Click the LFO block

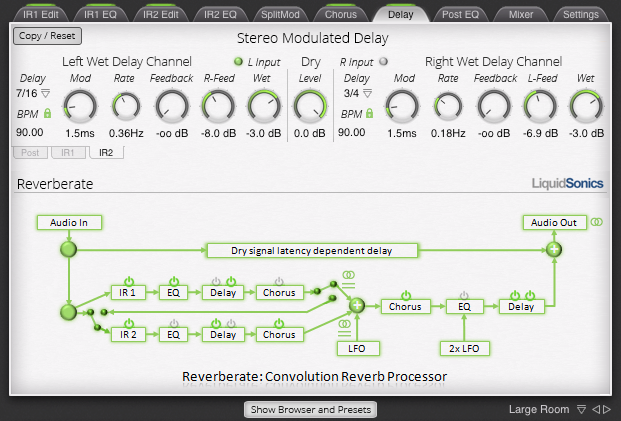(358, 349)
